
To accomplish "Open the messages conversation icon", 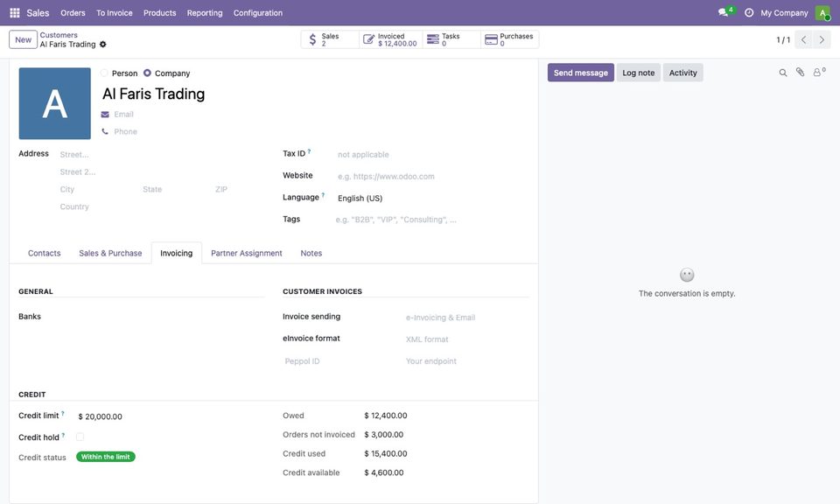I will (x=724, y=12).
